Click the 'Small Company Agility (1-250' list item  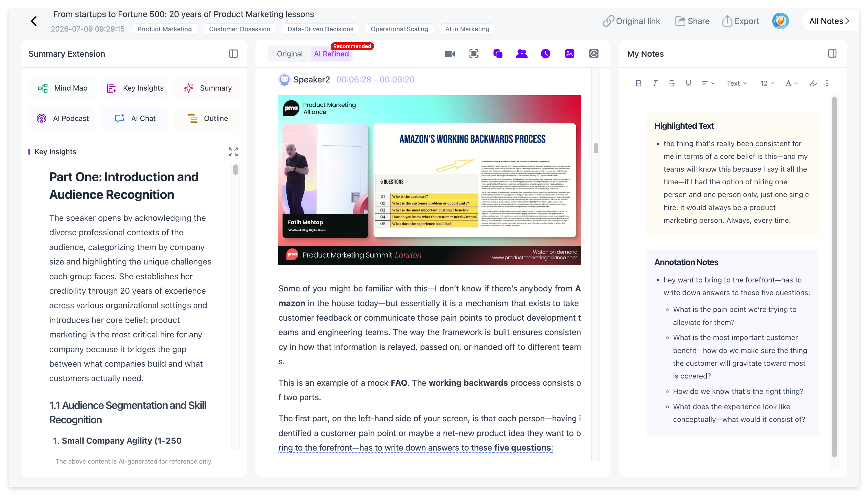point(122,441)
